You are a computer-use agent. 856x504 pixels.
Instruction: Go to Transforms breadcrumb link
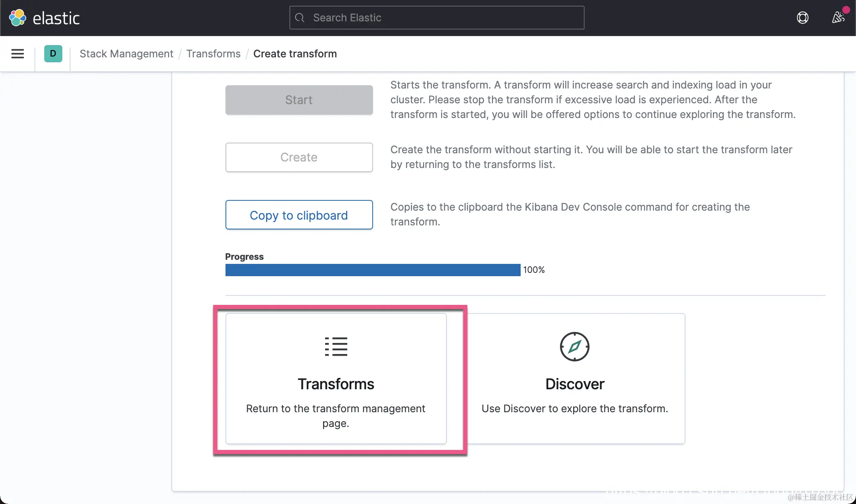(x=213, y=54)
